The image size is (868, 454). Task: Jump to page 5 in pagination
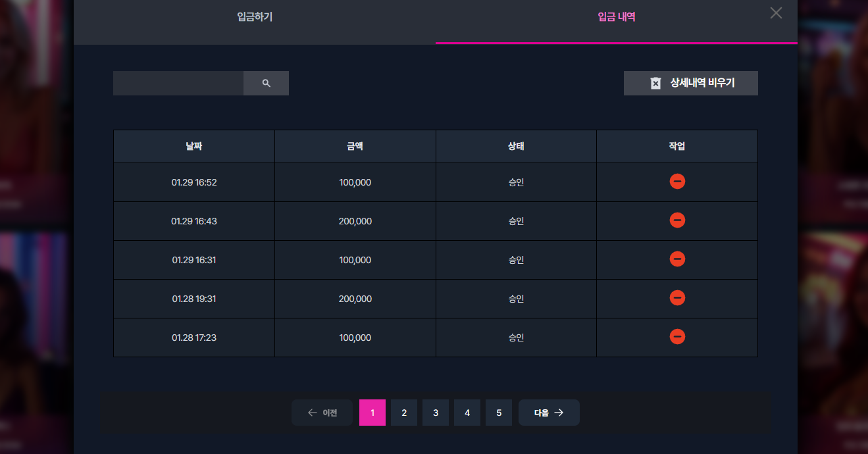point(499,413)
